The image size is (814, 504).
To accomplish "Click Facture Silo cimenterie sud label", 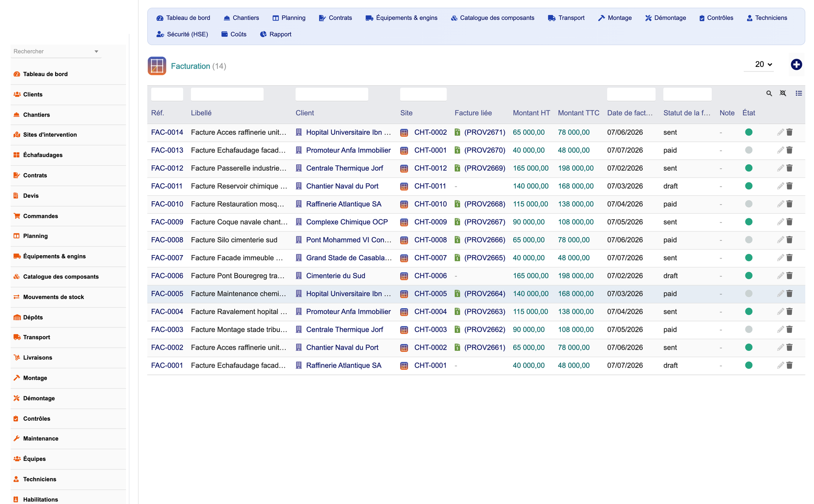I will click(234, 240).
